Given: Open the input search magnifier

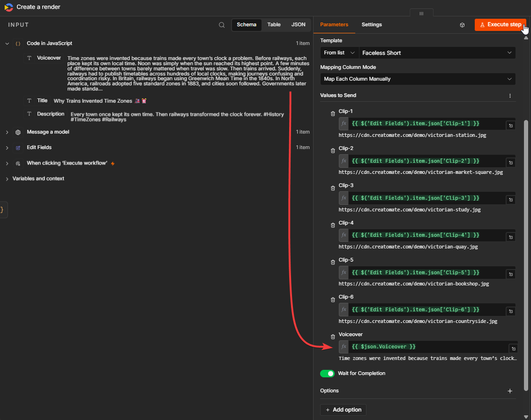Looking at the screenshot, I should click(x=222, y=25).
